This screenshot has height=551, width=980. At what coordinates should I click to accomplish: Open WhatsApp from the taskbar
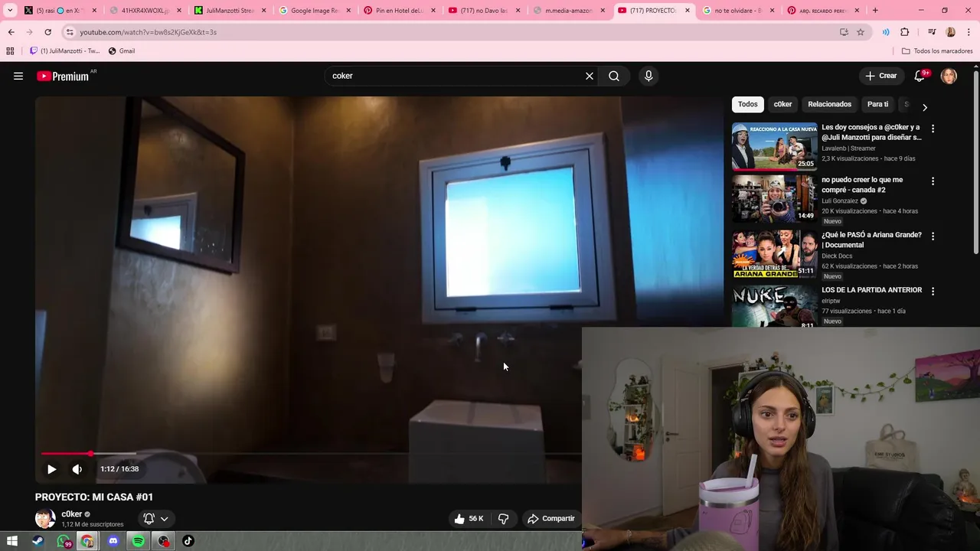tap(64, 541)
